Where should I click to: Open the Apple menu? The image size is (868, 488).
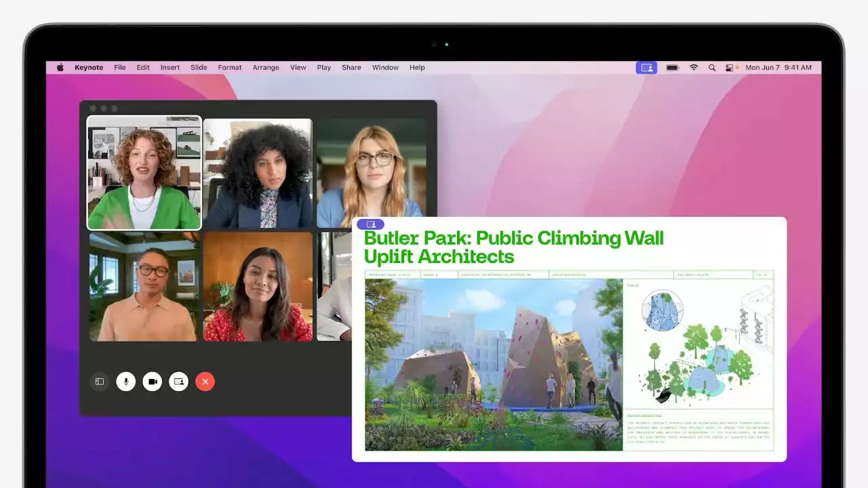(x=60, y=68)
